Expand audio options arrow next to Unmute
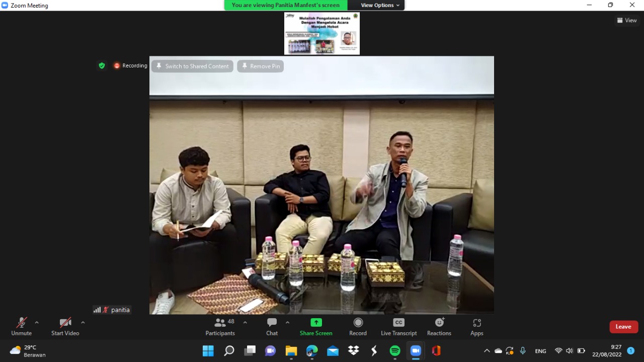 [x=37, y=323]
